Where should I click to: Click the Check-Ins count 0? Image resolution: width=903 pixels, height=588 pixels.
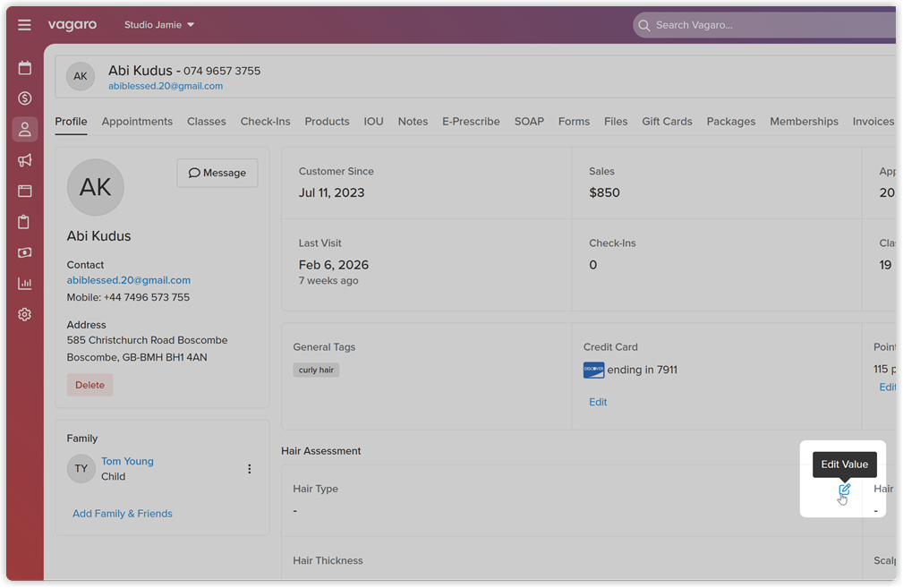coord(592,265)
